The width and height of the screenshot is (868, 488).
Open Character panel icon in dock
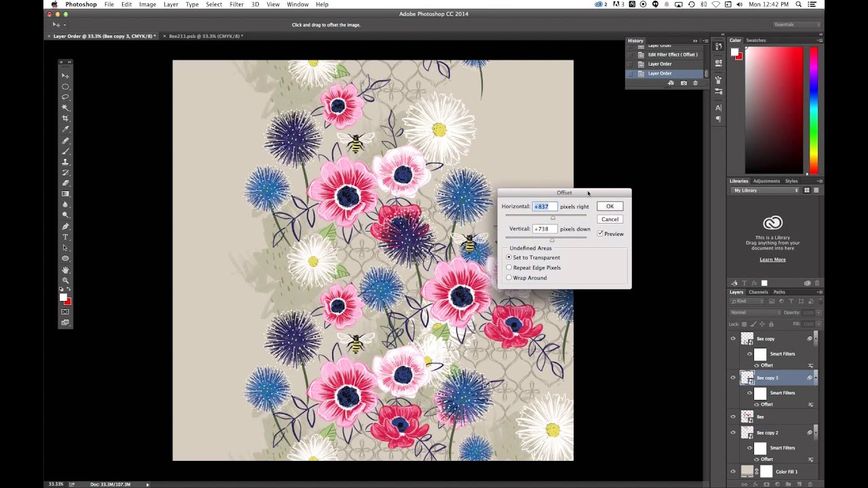click(718, 108)
